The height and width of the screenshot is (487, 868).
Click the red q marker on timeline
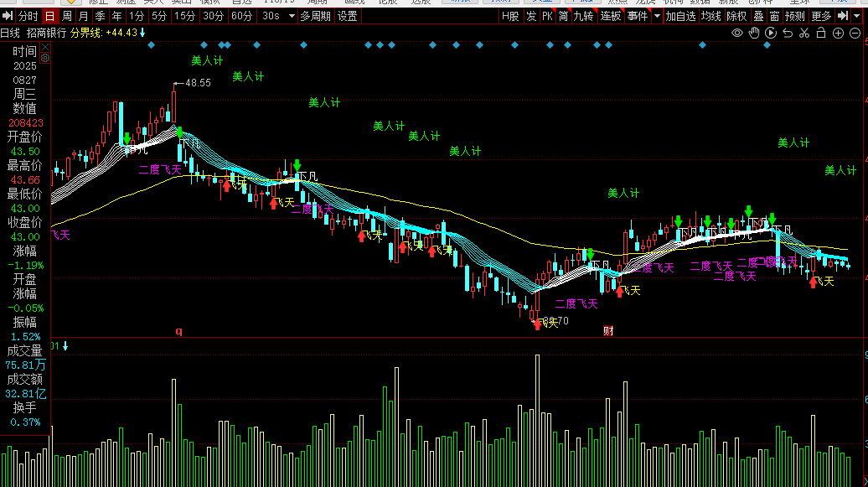178,331
